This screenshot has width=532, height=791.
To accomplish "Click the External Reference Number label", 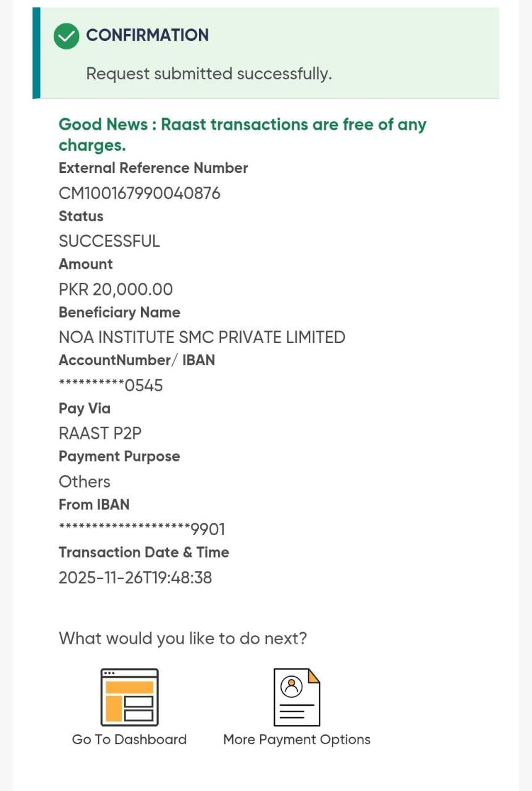I will coord(153,168).
